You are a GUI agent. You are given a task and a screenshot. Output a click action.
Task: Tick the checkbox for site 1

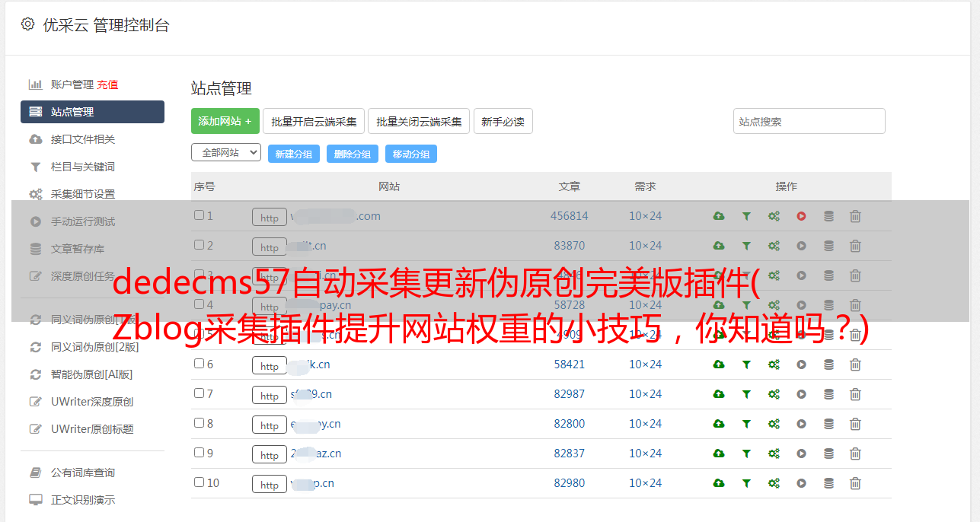pyautogui.click(x=199, y=215)
